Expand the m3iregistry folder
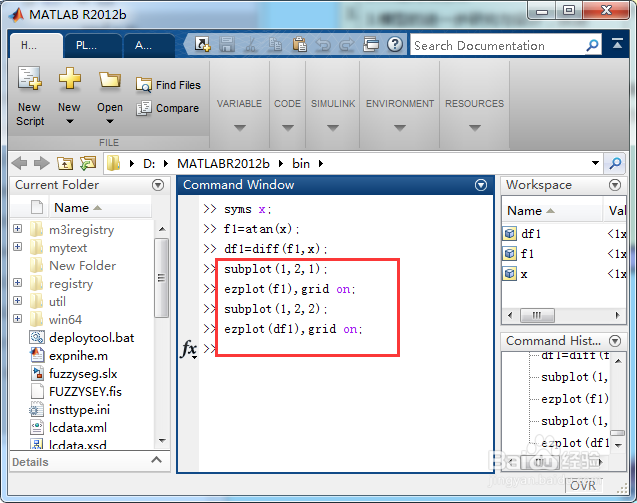The width and height of the screenshot is (637, 503). pyautogui.click(x=17, y=229)
